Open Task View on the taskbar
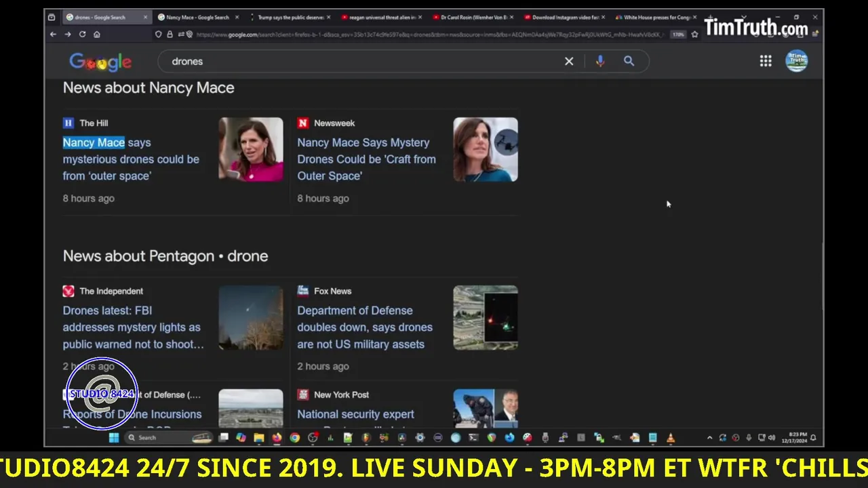The image size is (868, 488). coord(223,438)
